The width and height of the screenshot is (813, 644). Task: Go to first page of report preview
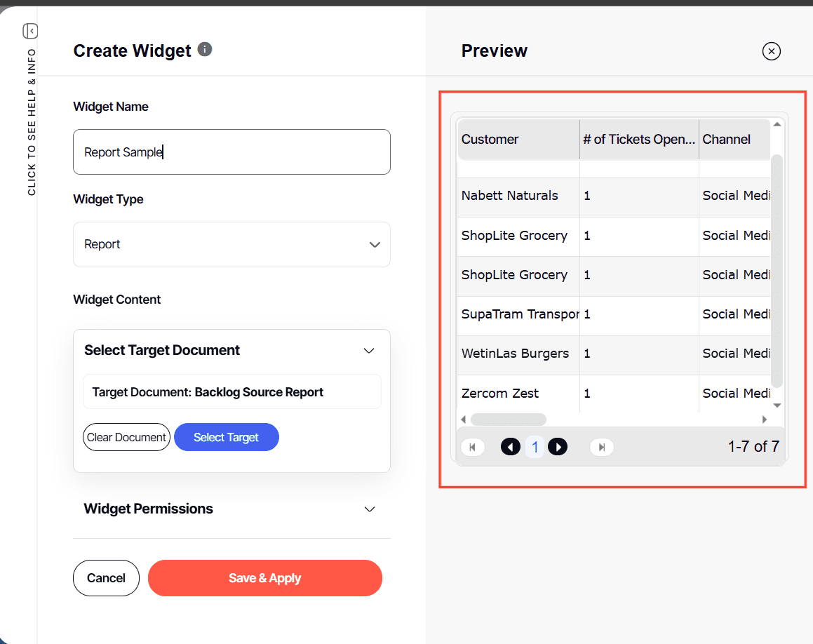pos(472,447)
